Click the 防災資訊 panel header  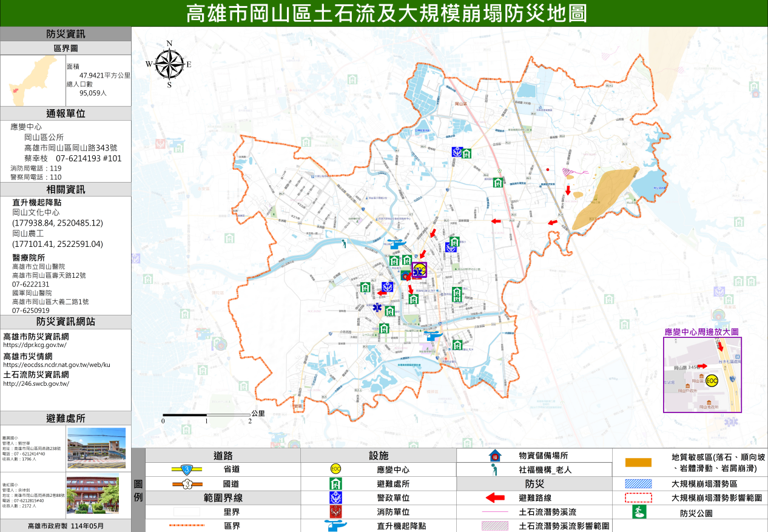point(66,34)
